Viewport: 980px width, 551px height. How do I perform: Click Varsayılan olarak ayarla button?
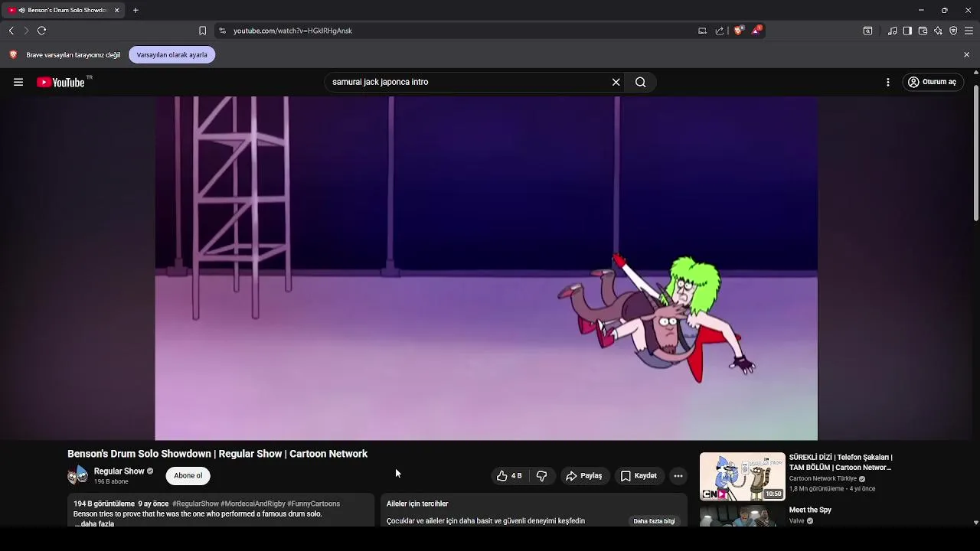click(172, 55)
